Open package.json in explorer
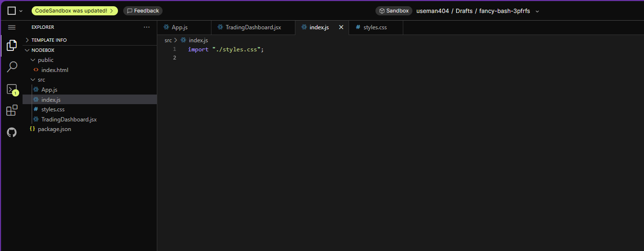Screen dimensions: 644x251 click(x=90, y=129)
